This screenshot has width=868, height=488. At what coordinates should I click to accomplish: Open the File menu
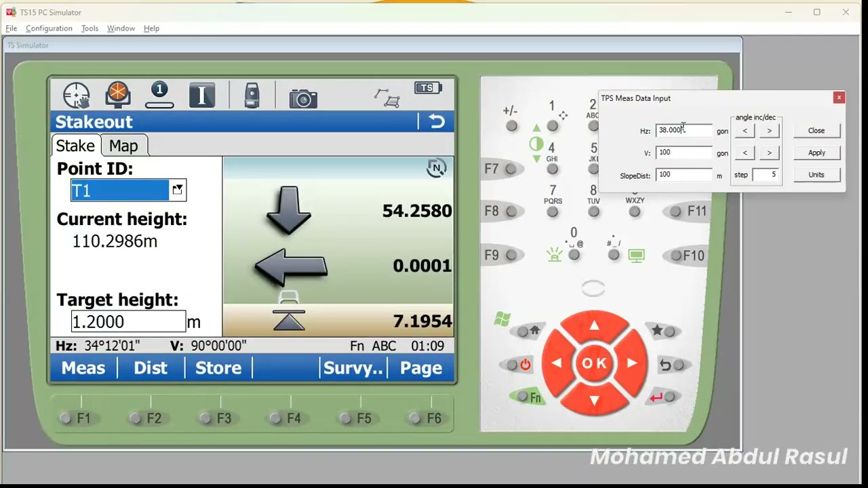(x=12, y=28)
